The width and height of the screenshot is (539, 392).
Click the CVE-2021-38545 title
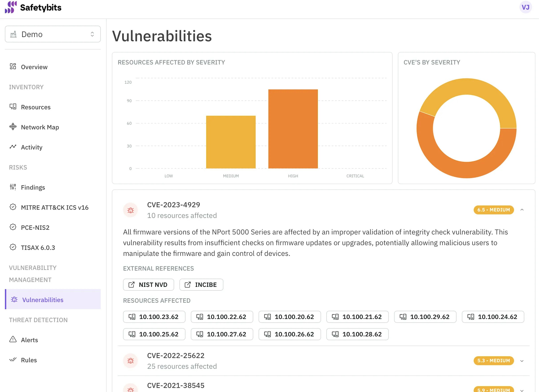[176, 385]
